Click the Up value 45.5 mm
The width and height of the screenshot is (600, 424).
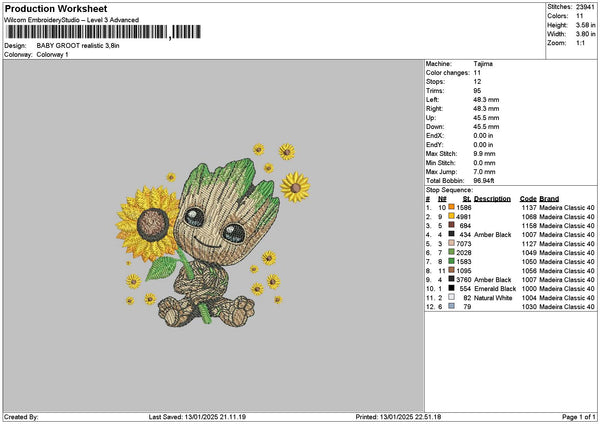click(x=486, y=118)
